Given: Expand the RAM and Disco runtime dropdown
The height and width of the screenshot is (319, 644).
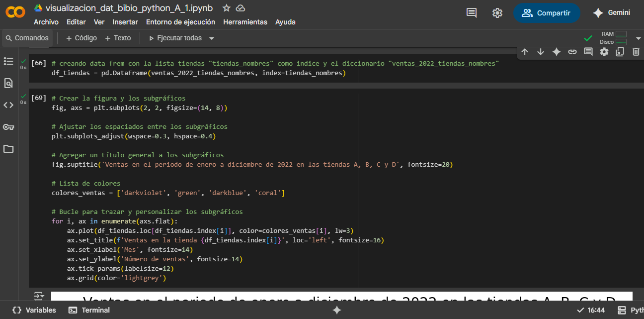Looking at the screenshot, I should (x=639, y=38).
